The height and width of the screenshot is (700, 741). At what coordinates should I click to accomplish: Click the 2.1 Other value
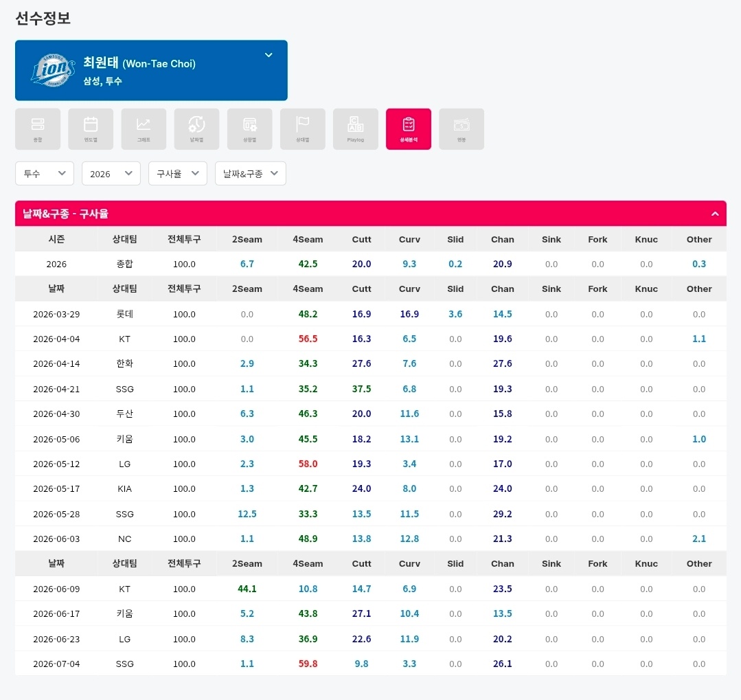pyautogui.click(x=699, y=539)
